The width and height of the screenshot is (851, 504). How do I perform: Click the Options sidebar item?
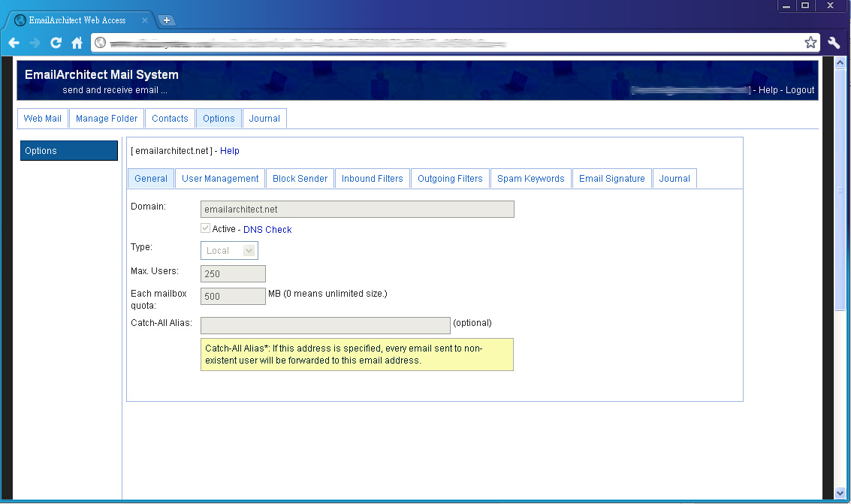coord(69,151)
